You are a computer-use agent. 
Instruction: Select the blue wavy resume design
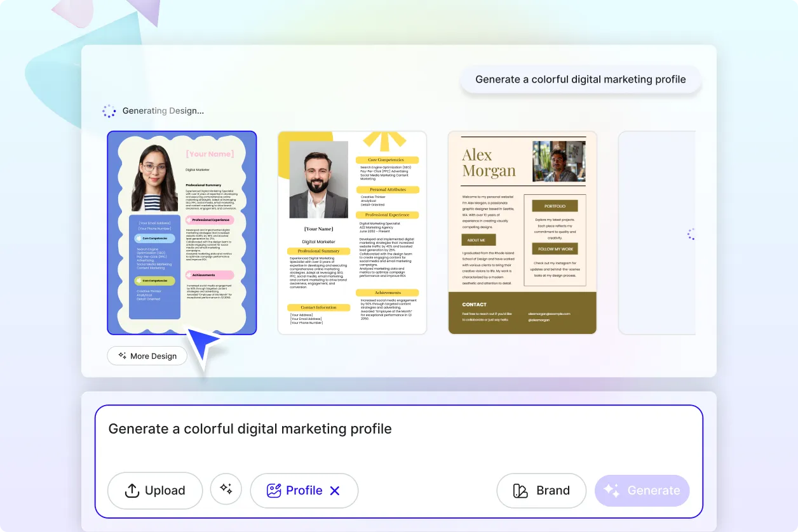182,232
